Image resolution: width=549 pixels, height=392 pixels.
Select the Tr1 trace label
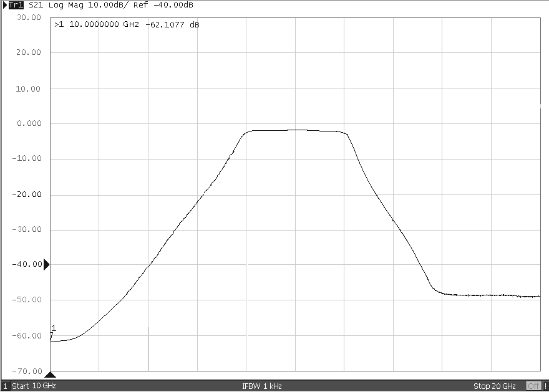tap(16, 5)
